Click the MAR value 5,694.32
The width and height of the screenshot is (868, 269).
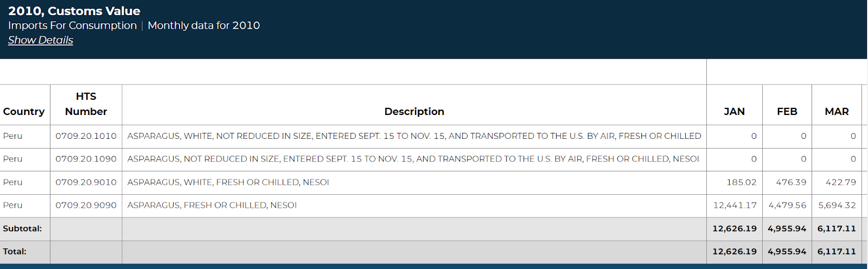point(837,206)
